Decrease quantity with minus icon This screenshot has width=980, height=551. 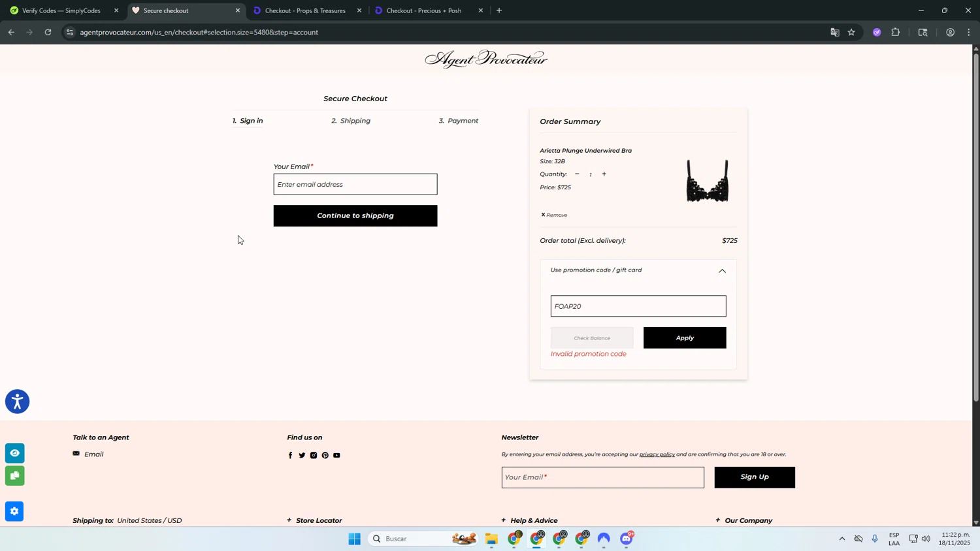click(577, 174)
